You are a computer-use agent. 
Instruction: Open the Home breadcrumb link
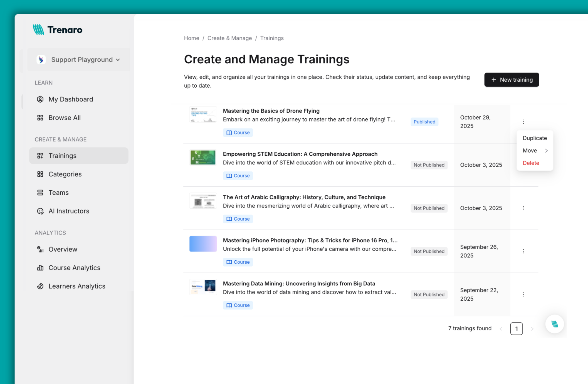click(x=191, y=38)
